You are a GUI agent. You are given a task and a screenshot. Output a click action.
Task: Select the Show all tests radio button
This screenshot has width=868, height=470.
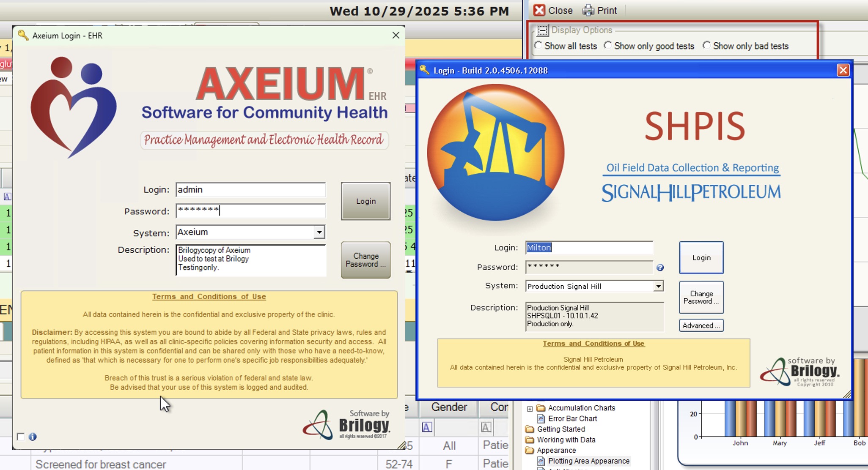pos(538,45)
